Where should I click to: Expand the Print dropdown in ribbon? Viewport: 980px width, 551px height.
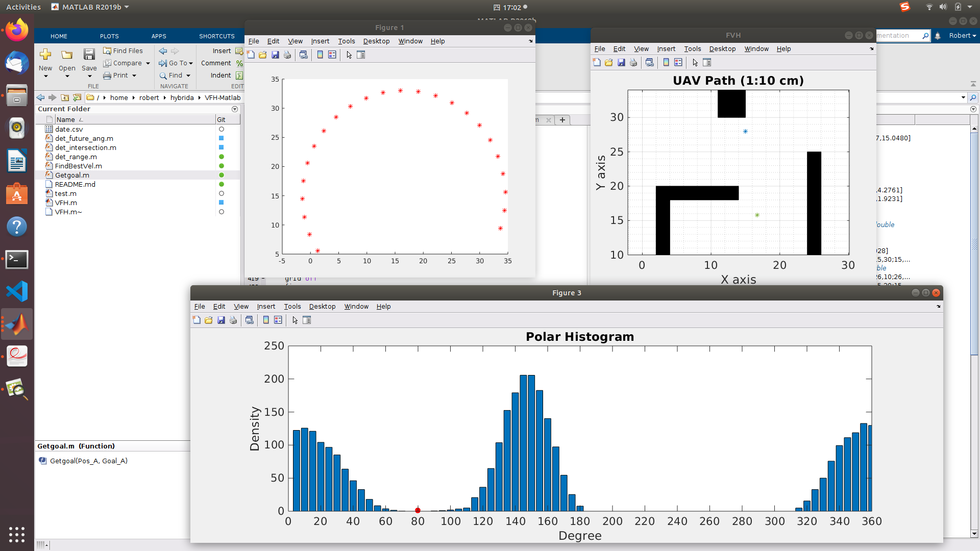pos(134,76)
